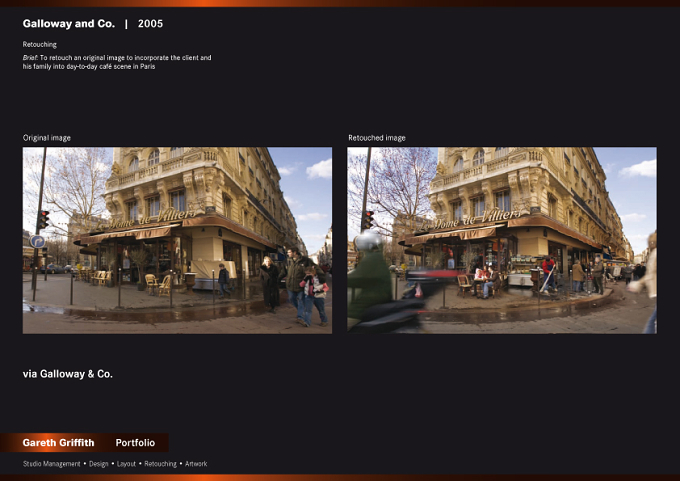
Task: Click the 'Retouched image' caption
Action: pyautogui.click(x=377, y=138)
